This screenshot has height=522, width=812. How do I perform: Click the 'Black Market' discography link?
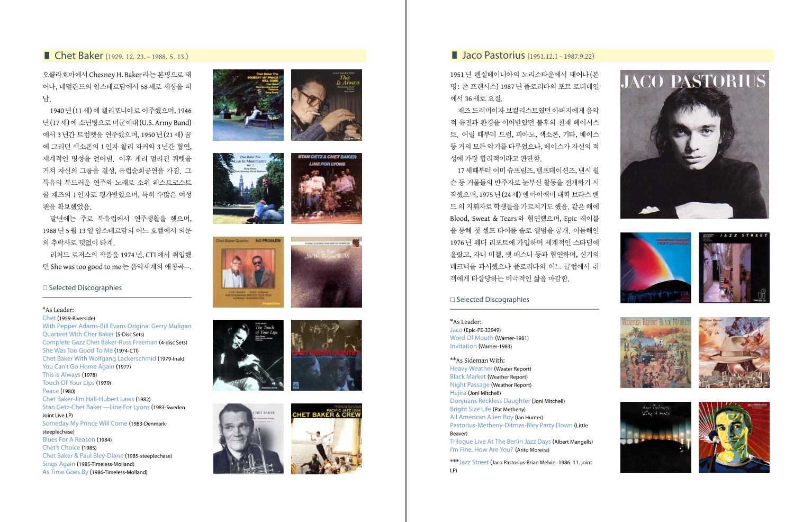point(468,377)
